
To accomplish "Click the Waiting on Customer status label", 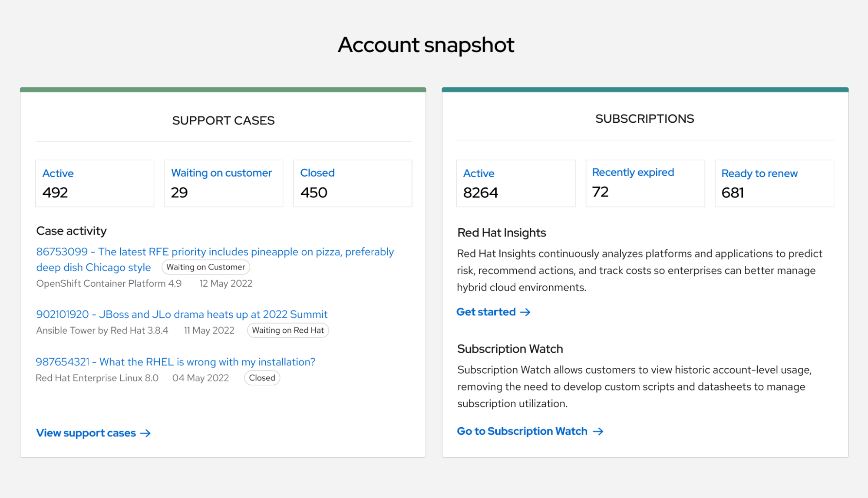I will coord(205,267).
